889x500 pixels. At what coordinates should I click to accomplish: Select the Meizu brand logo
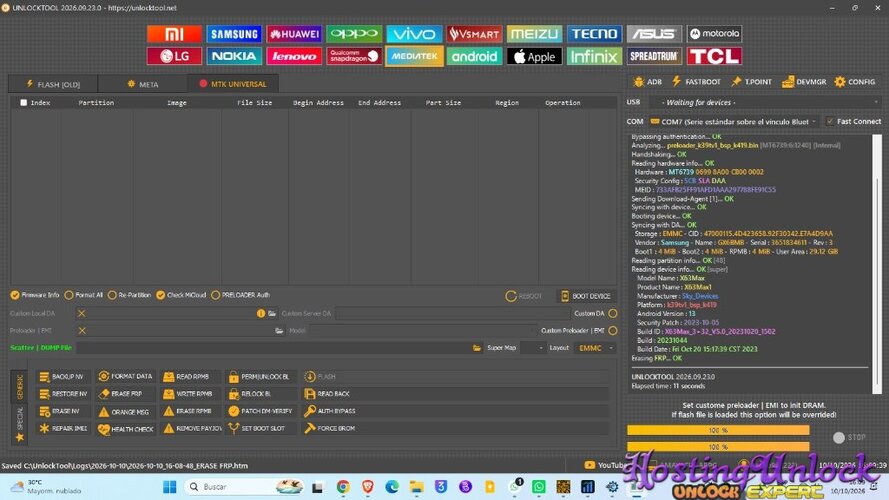535,34
